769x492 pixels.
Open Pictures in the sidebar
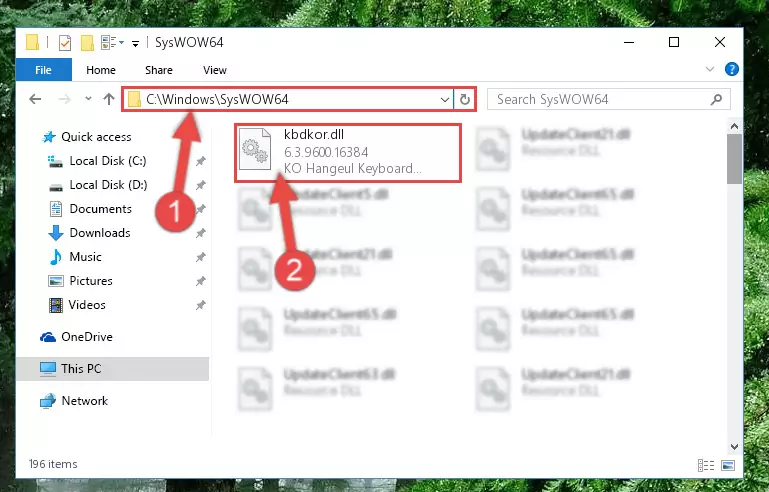[x=91, y=281]
